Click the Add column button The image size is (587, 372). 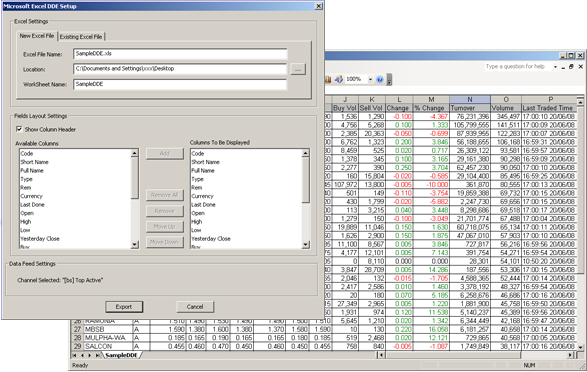tap(165, 153)
